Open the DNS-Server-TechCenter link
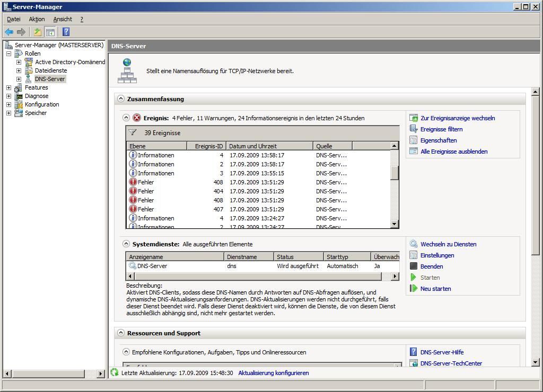 pos(451,363)
